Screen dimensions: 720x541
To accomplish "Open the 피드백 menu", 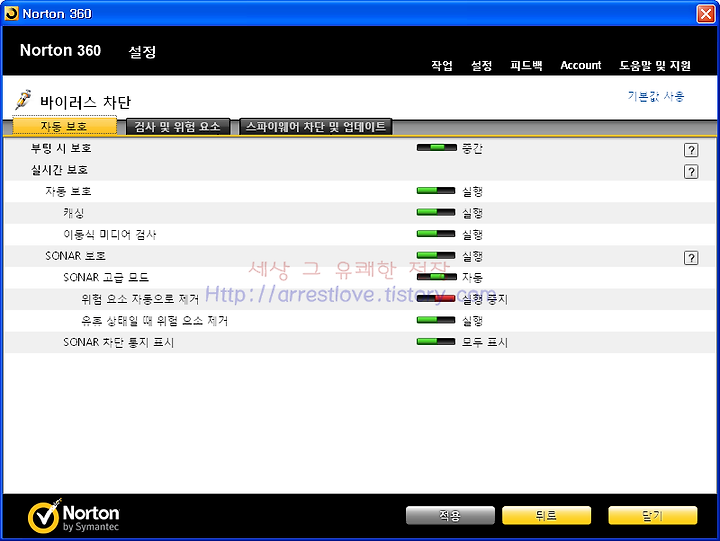I will tap(526, 65).
